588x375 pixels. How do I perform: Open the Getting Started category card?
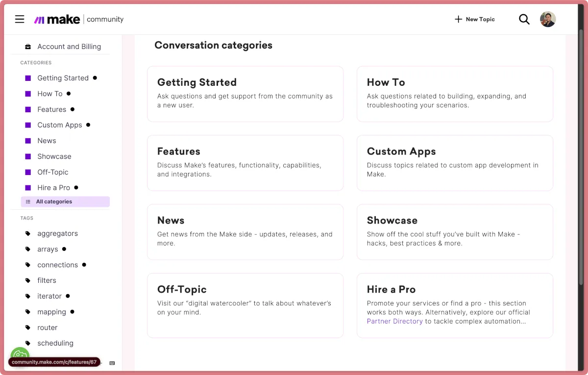pyautogui.click(x=245, y=94)
